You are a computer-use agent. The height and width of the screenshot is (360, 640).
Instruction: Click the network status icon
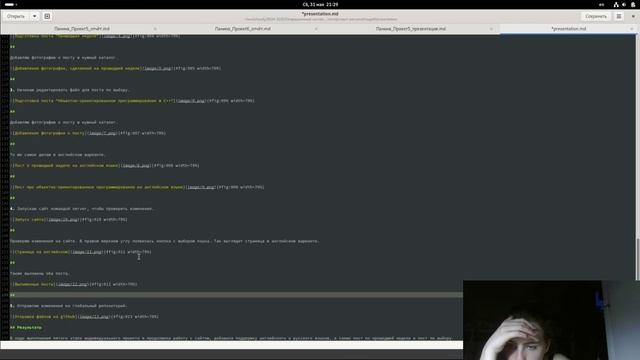pos(616,4)
